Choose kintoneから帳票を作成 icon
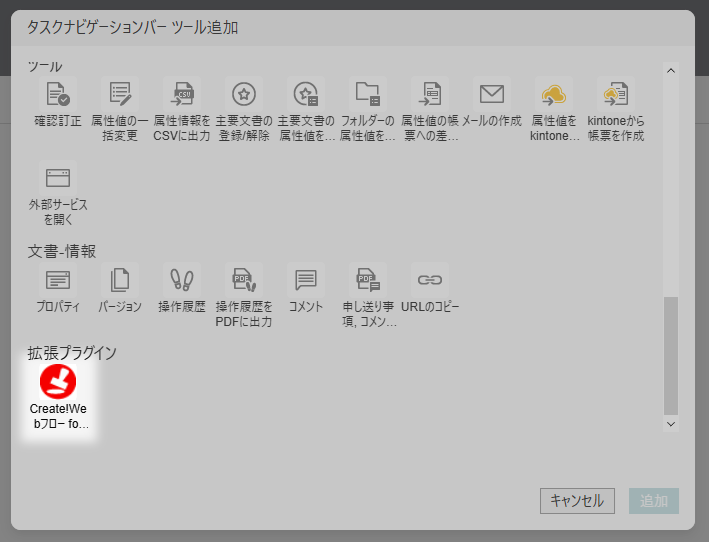The height and width of the screenshot is (542, 709). (615, 94)
